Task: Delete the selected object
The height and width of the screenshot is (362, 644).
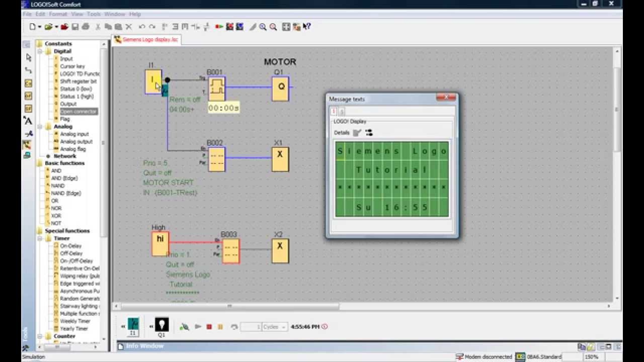Action: [x=128, y=27]
